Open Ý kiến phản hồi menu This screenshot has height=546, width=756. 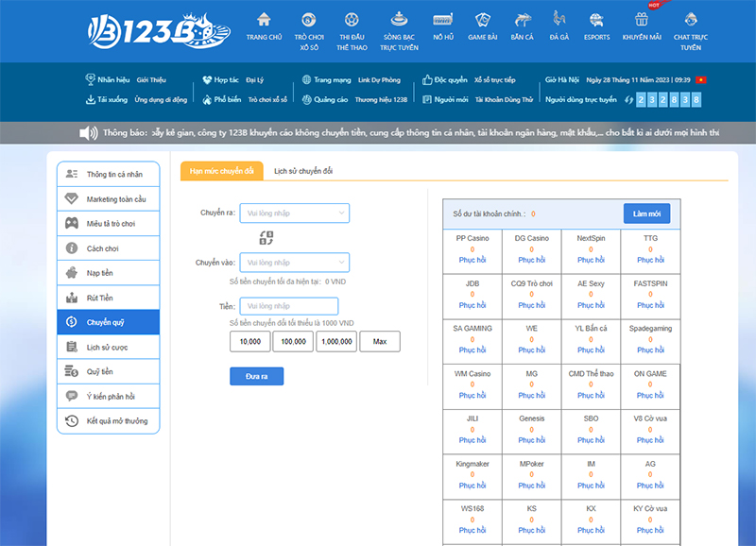tap(109, 396)
